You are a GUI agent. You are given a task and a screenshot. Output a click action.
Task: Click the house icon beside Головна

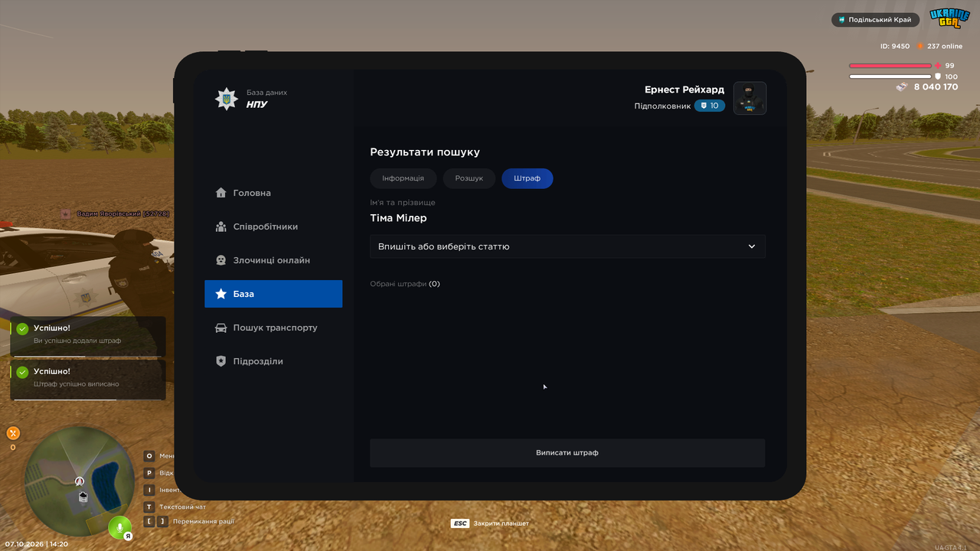click(x=221, y=193)
